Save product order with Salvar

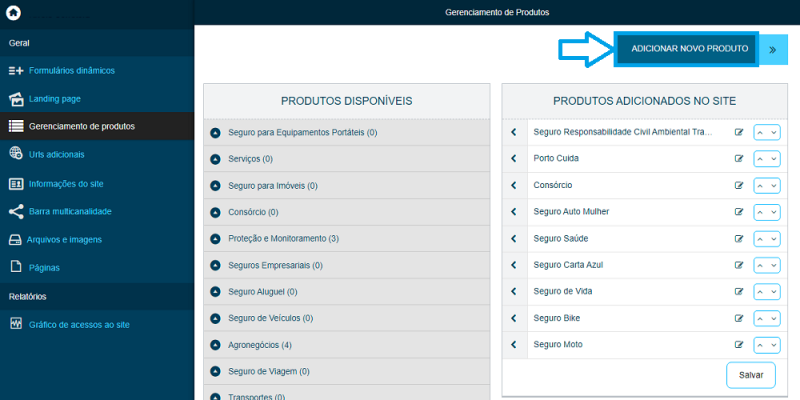(751, 375)
